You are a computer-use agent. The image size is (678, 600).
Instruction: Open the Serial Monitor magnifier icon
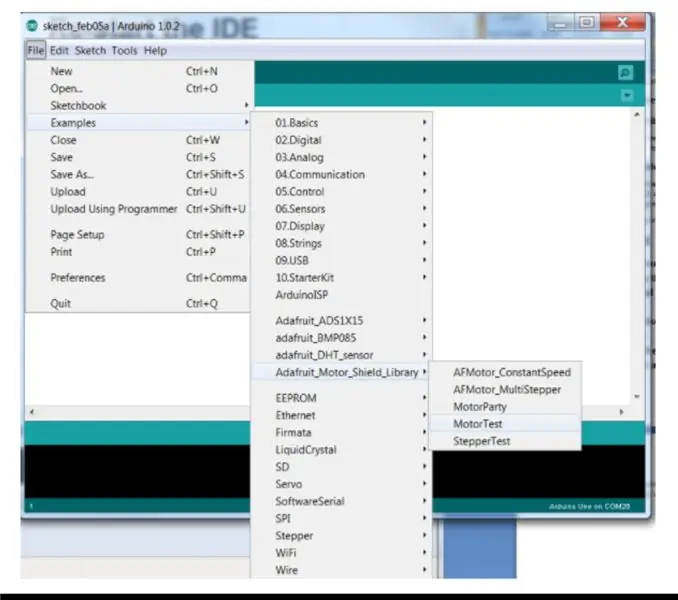(x=625, y=73)
